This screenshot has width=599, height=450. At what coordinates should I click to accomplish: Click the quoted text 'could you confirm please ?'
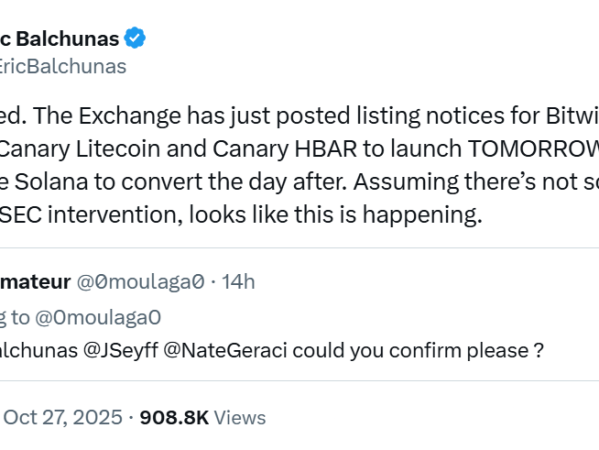click(x=418, y=351)
